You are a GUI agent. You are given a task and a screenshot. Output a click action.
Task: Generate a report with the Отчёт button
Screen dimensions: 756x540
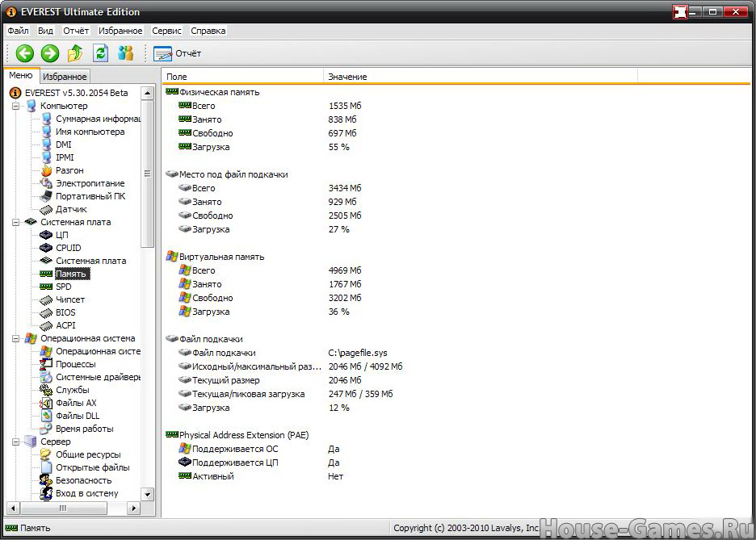click(177, 53)
